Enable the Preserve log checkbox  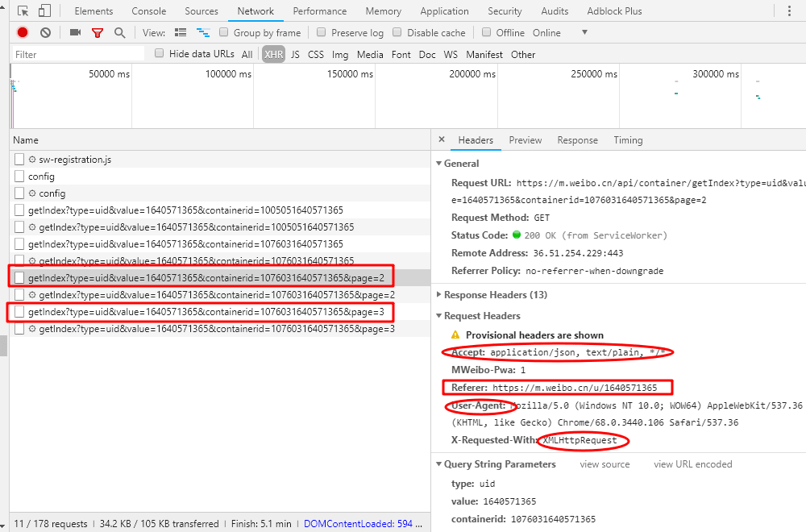322,32
